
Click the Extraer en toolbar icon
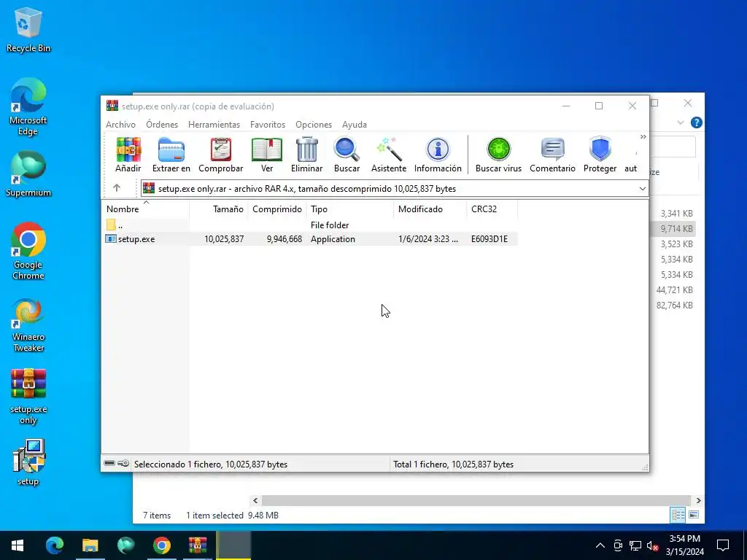point(171,155)
